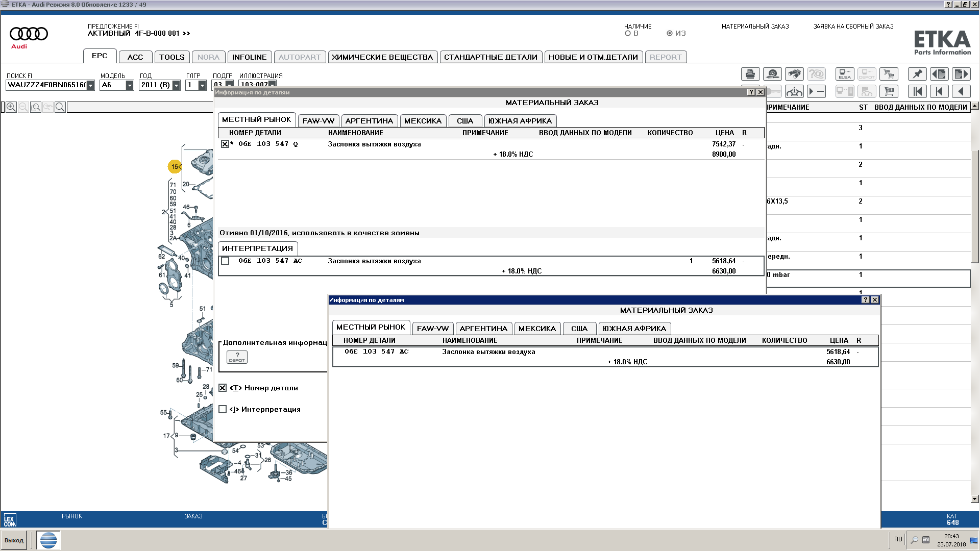The image size is (980, 551).
Task: Launch the ELSA link icon
Action: (x=845, y=74)
